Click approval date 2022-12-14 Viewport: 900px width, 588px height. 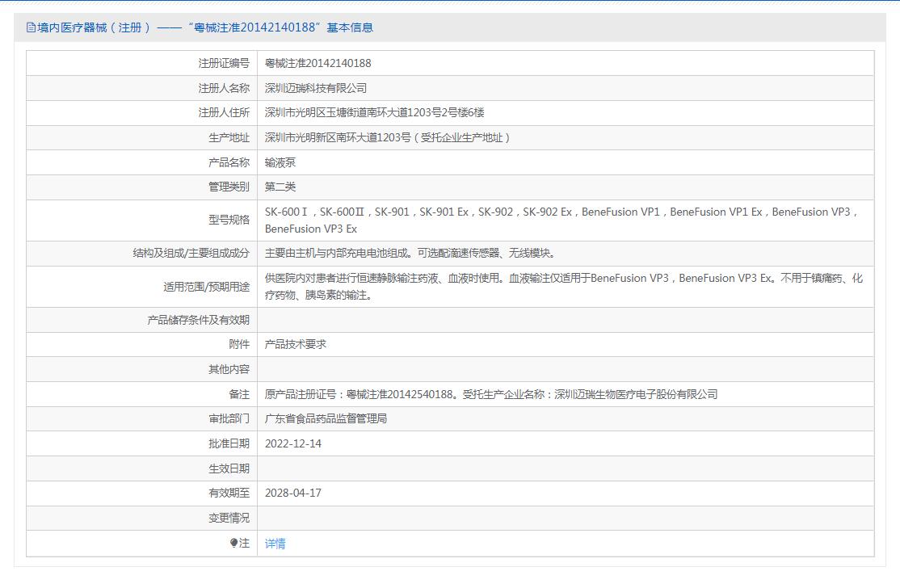pyautogui.click(x=292, y=443)
